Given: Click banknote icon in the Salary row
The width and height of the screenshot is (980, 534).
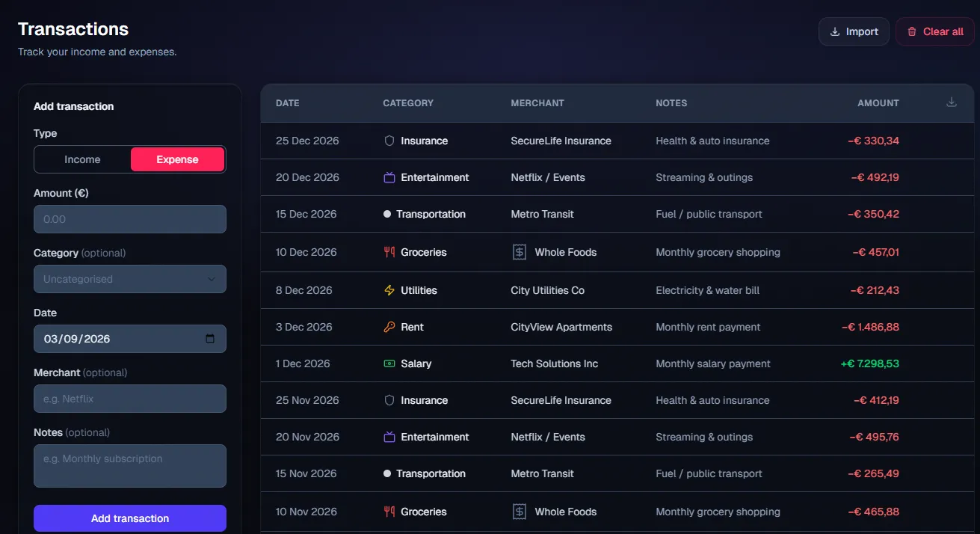Looking at the screenshot, I should click(389, 363).
